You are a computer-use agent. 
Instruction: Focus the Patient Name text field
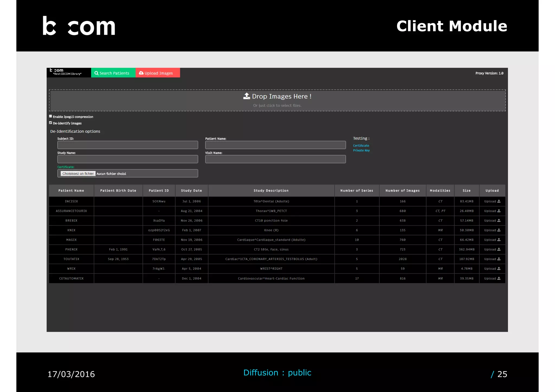tap(275, 145)
